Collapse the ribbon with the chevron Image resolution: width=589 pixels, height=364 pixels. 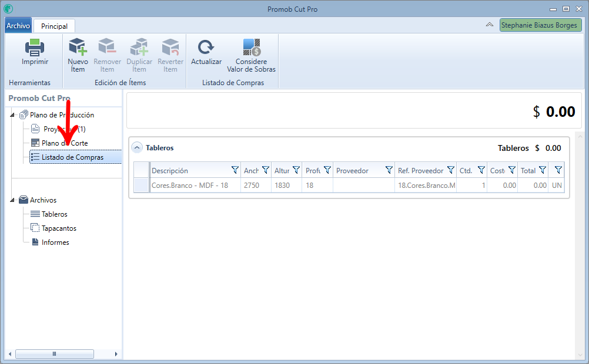[x=490, y=25]
